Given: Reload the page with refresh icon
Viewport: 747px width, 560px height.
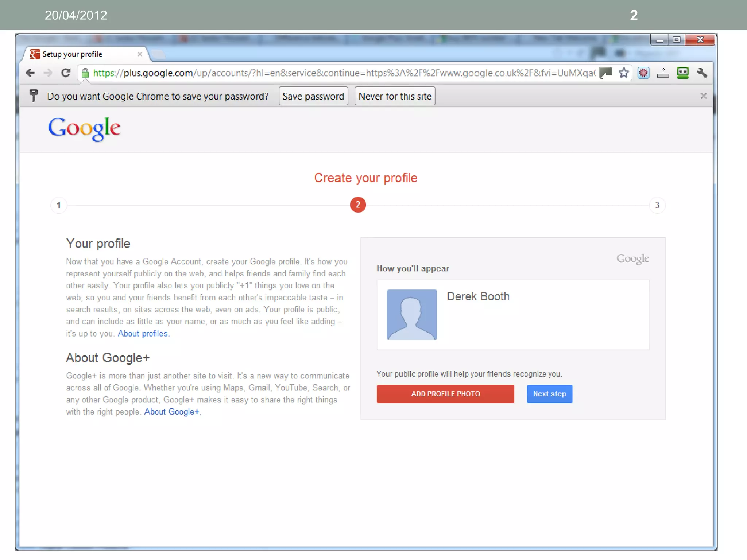Looking at the screenshot, I should 66,73.
